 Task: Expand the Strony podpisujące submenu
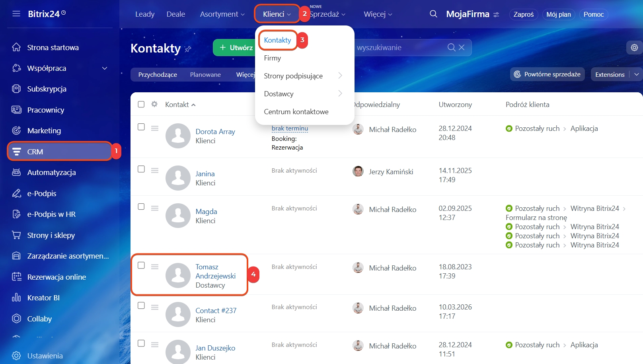(340, 76)
